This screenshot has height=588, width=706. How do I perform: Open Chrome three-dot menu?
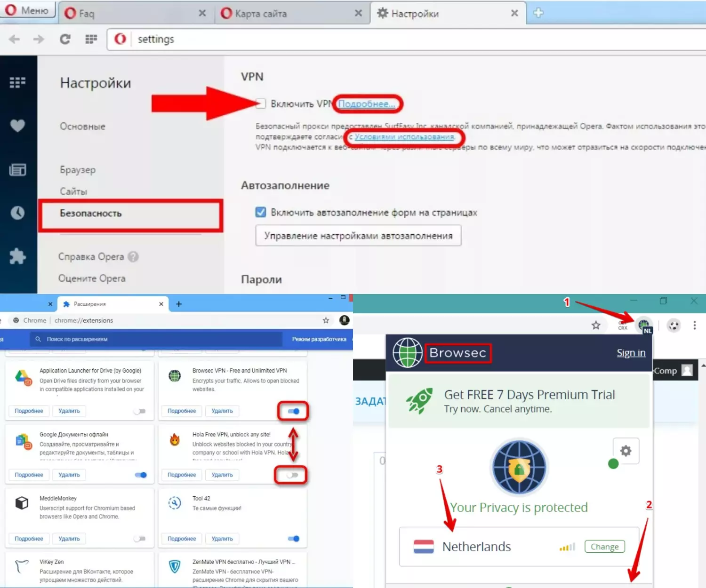click(x=694, y=325)
